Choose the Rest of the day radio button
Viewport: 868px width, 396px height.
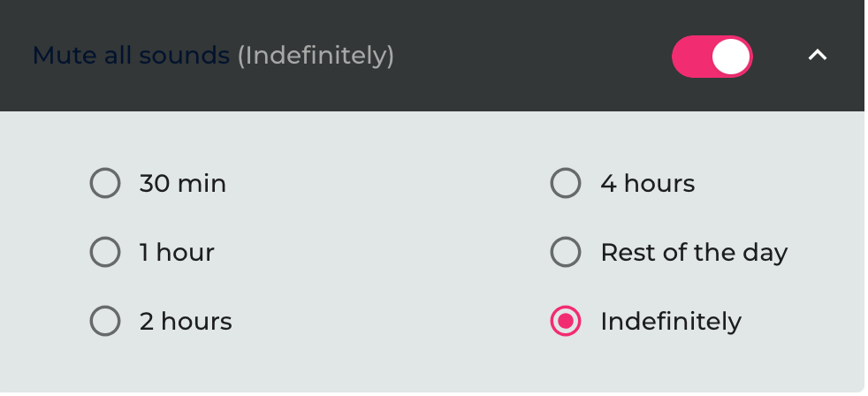(x=566, y=253)
